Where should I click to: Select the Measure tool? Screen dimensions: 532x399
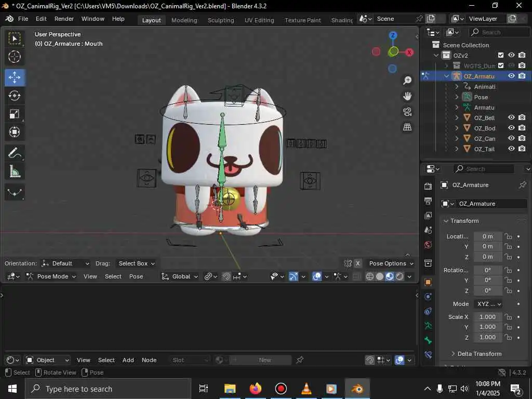(15, 171)
